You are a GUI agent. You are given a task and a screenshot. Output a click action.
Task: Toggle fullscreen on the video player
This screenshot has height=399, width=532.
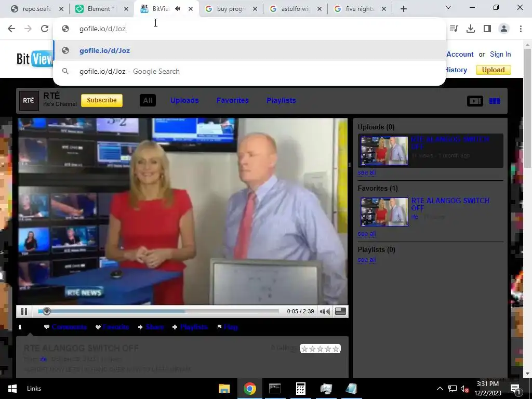click(x=340, y=311)
